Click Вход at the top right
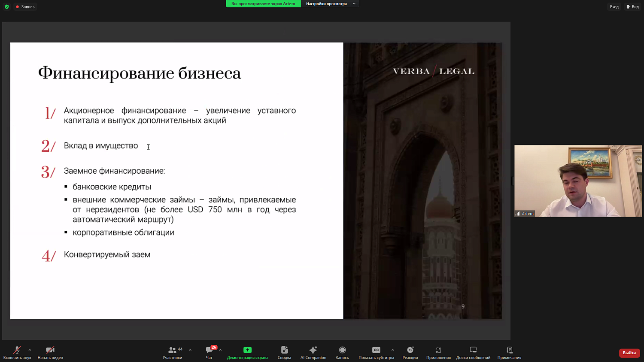The width and height of the screenshot is (644, 362). coord(614,6)
